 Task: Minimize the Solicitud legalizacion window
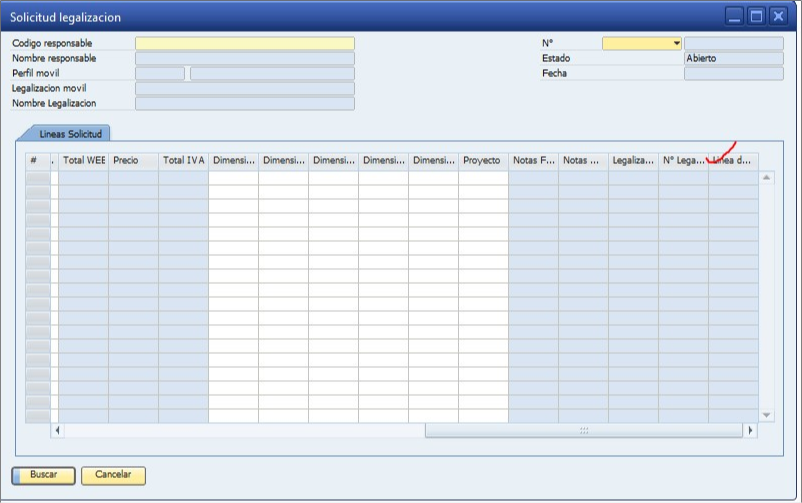point(735,16)
